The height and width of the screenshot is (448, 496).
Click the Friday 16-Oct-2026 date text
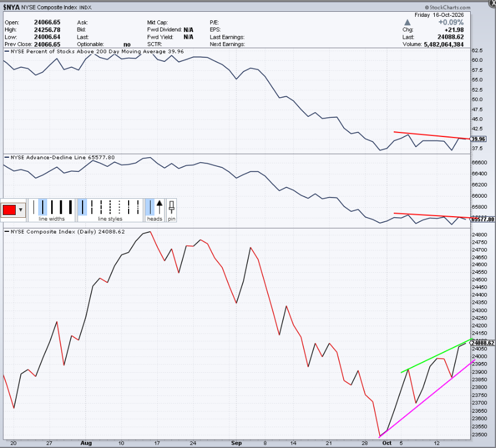tap(439, 15)
